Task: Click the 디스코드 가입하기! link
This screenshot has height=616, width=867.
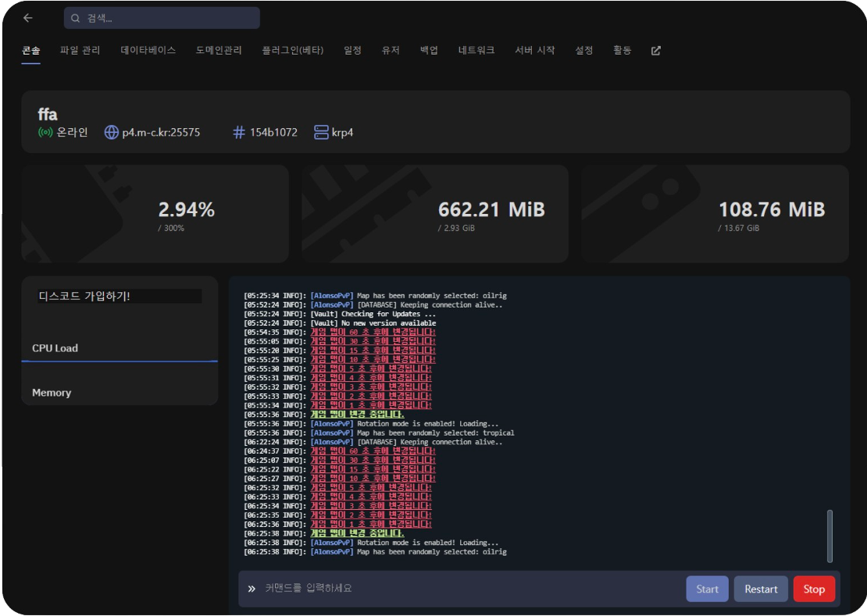Action: [84, 297]
